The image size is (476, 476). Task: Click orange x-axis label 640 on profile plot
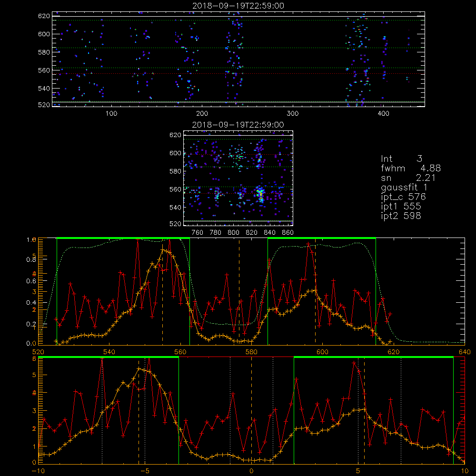(x=465, y=352)
